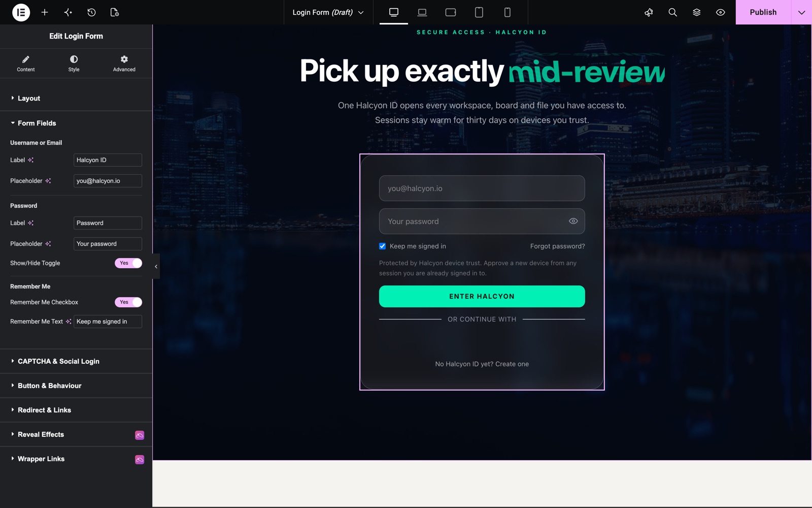Open the What's New notifications icon

(649, 12)
